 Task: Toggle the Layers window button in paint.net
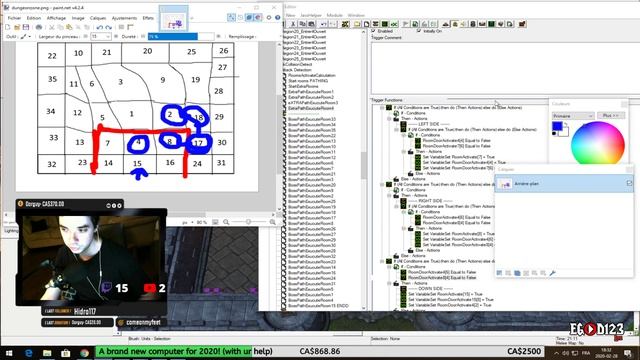249,18
